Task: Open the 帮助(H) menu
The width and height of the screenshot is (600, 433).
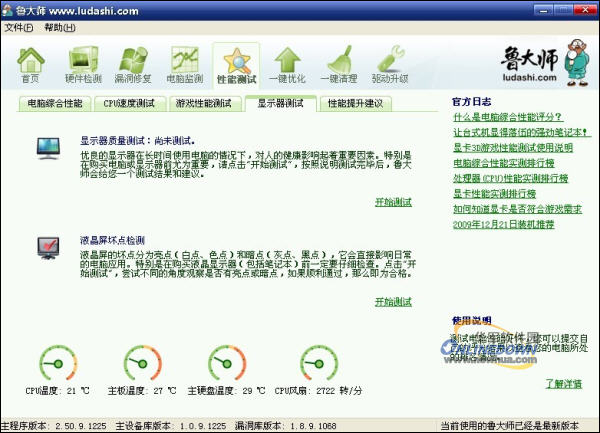Action: (59, 27)
